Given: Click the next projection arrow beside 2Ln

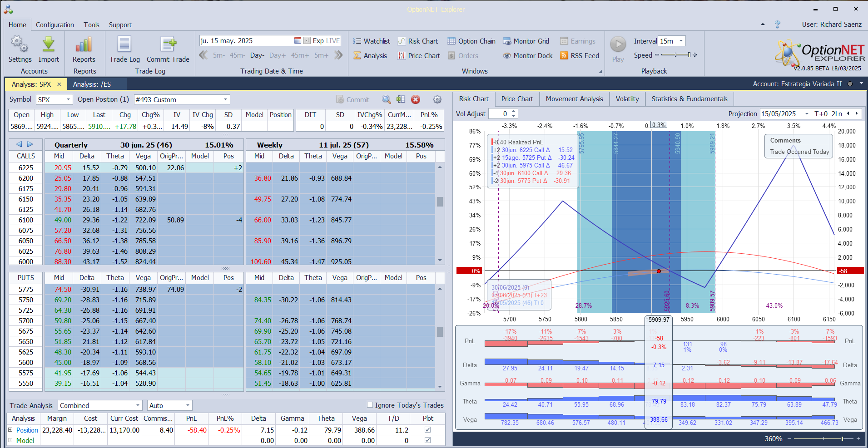Looking at the screenshot, I should point(857,114).
